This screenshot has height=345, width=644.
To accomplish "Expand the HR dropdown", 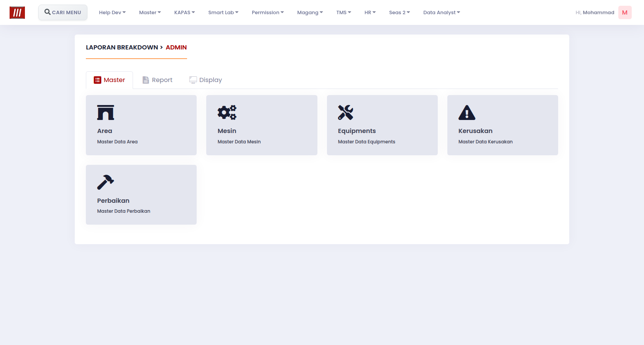I will click(x=370, y=13).
